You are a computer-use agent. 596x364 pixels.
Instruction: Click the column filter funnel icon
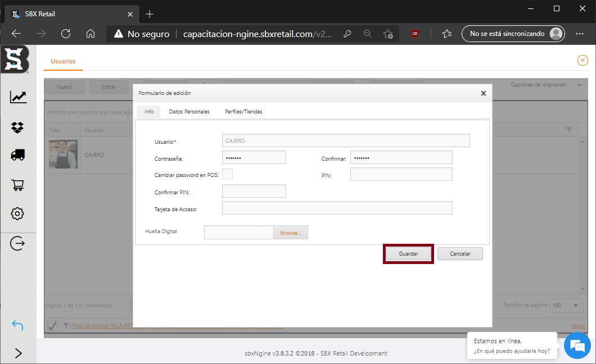click(x=568, y=130)
